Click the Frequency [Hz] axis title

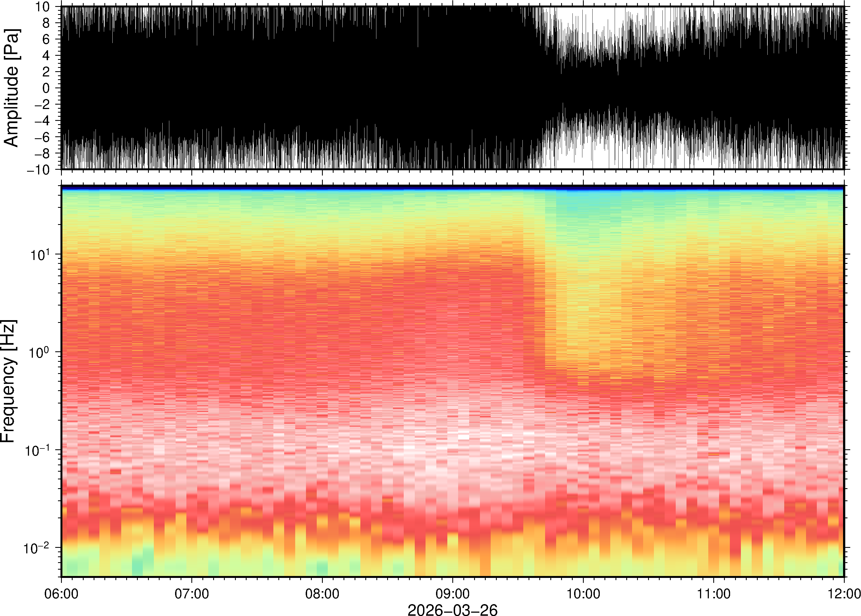(x=8, y=381)
